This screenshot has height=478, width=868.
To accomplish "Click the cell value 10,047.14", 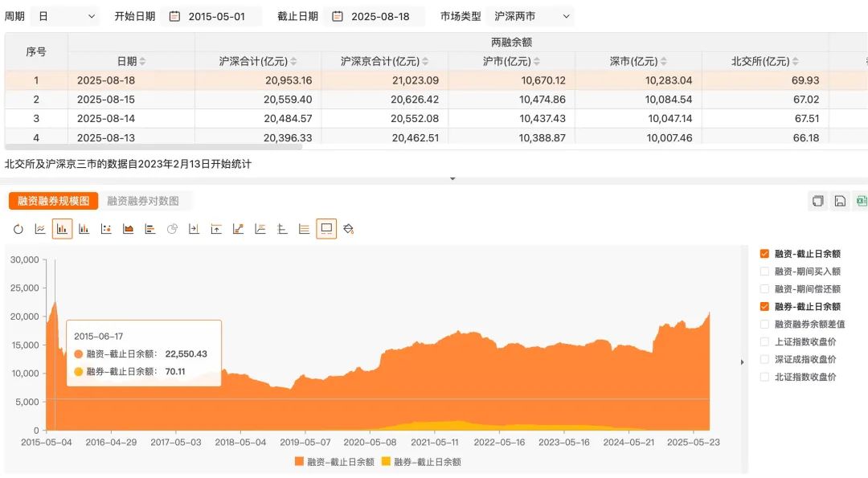I will (669, 118).
